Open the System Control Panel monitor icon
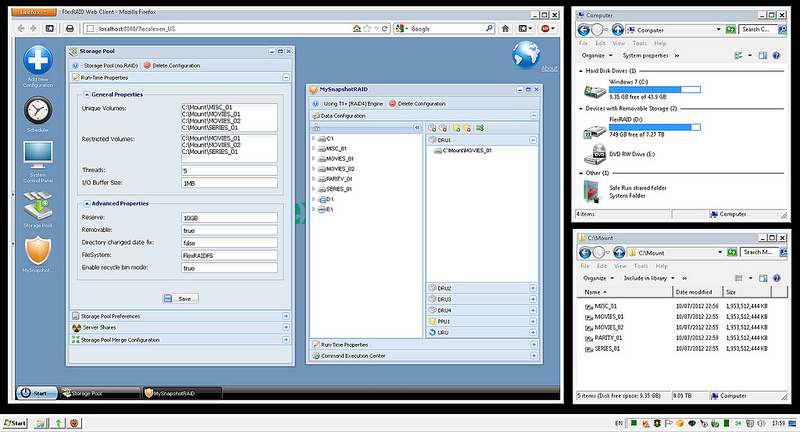Screen dimensions: 800x432 click(x=38, y=155)
